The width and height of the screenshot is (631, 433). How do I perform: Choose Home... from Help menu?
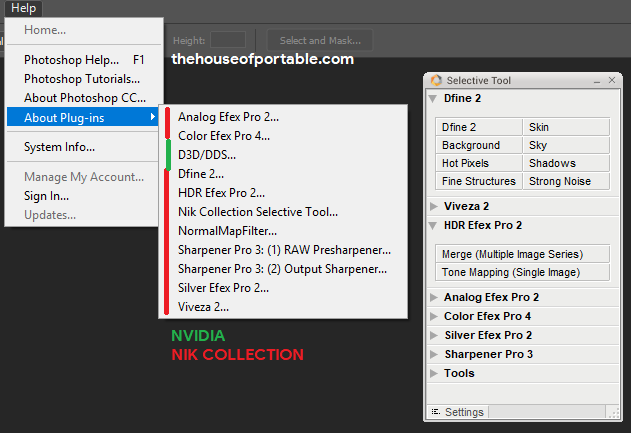click(x=82, y=30)
